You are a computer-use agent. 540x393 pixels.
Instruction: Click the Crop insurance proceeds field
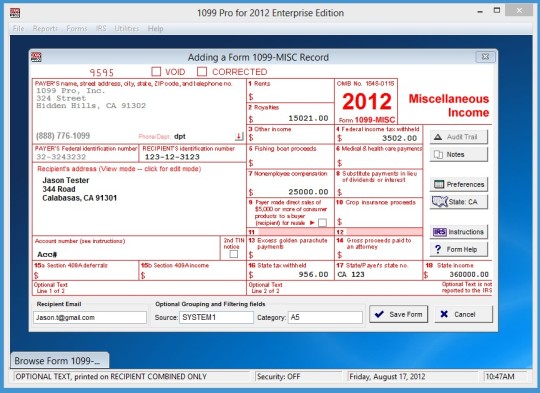378,221
